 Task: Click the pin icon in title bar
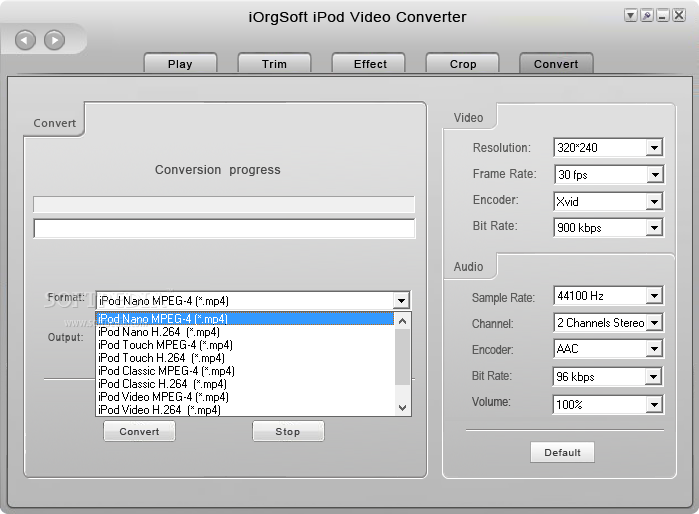coord(646,16)
